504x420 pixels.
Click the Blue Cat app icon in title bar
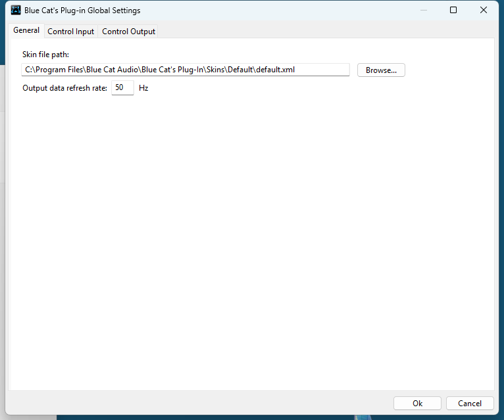pos(16,11)
